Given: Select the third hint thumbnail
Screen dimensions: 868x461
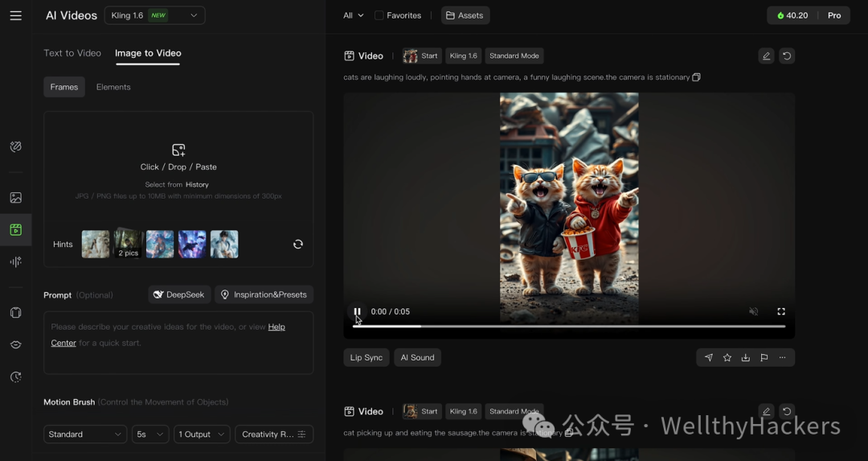Looking at the screenshot, I should pyautogui.click(x=160, y=245).
